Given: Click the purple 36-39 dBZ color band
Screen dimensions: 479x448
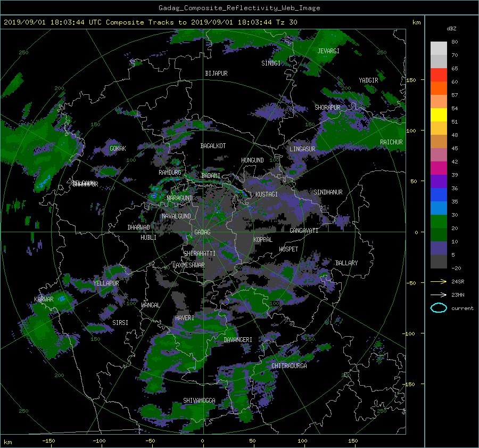Looking at the screenshot, I should click(439, 181).
